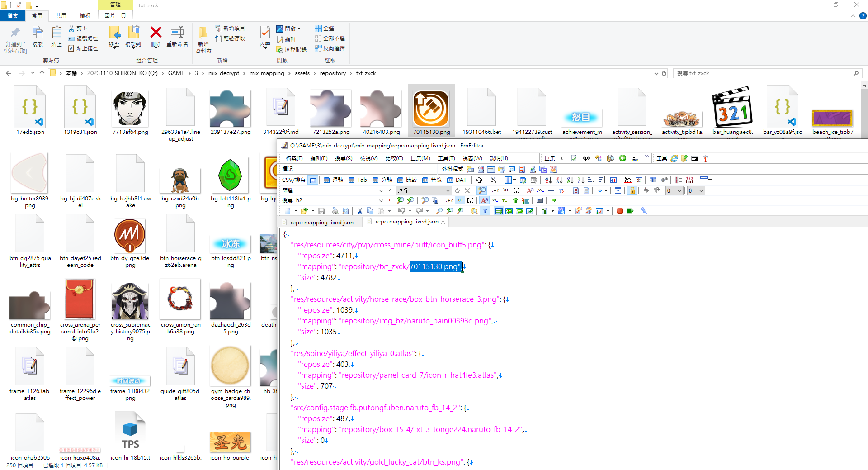Click the rename (重新命名) ribbon icon
This screenshot has height=470, width=868.
[x=177, y=33]
